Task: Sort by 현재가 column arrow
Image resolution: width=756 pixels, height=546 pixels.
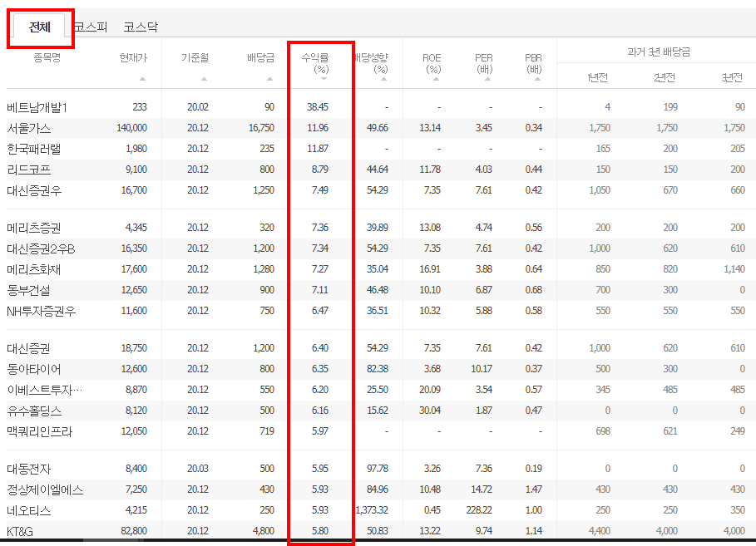Action: 142,79
